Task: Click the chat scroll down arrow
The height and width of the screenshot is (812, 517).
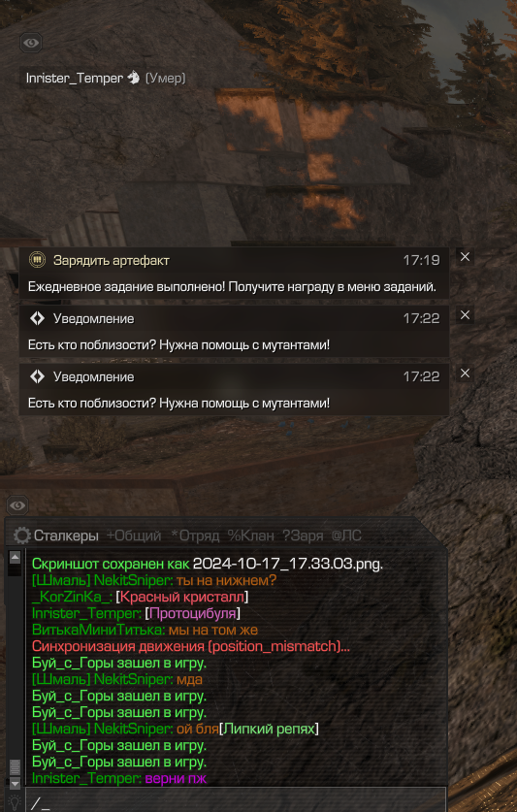Action: (x=15, y=784)
